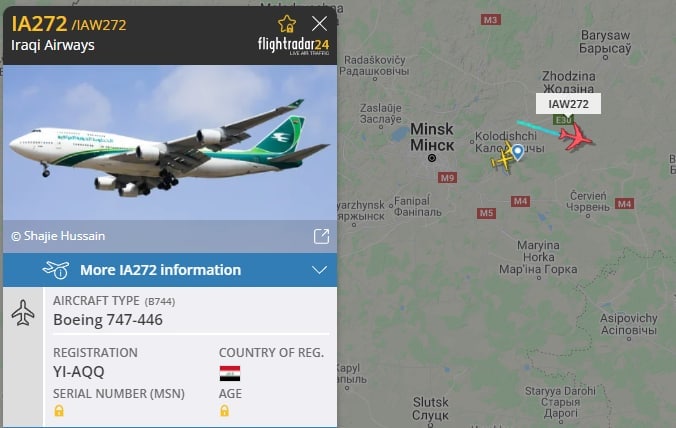Screen dimensions: 676x428
Task: Select the red IAW272 aircraft on map
Action: click(576, 137)
